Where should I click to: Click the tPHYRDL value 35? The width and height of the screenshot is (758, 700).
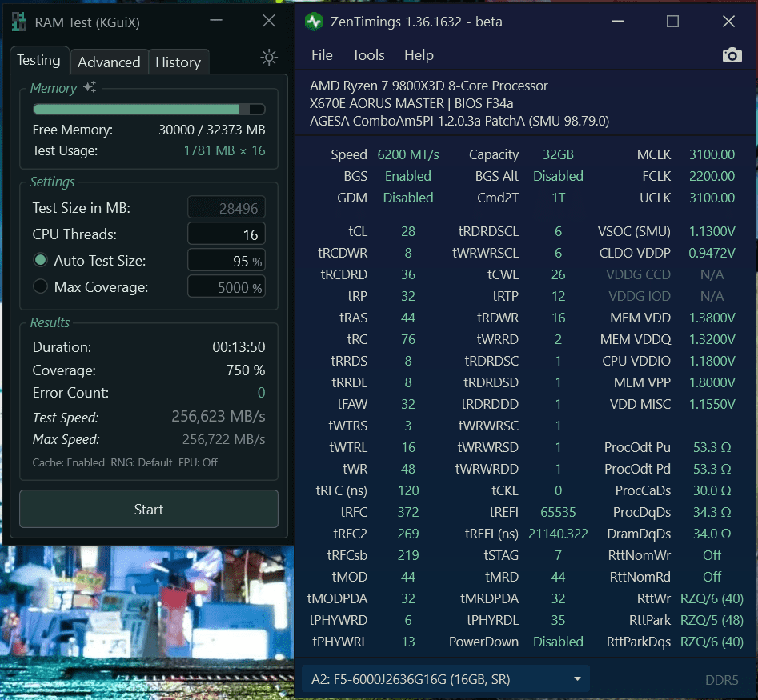click(x=559, y=620)
